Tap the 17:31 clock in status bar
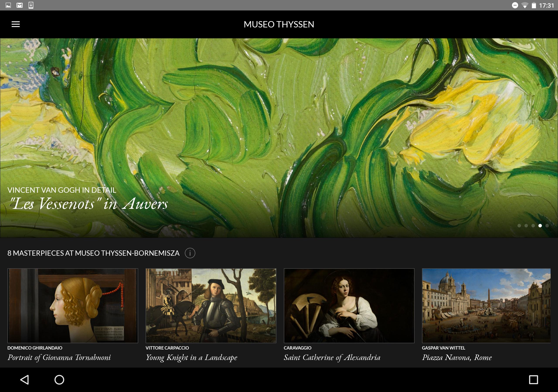This screenshot has width=558, height=392. pos(546,5)
